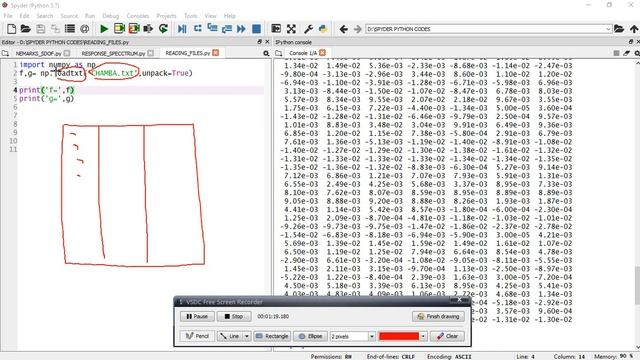Image resolution: width=640 pixels, height=360 pixels.
Task: Open the Help menu
Action: pyautogui.click(x=230, y=16)
